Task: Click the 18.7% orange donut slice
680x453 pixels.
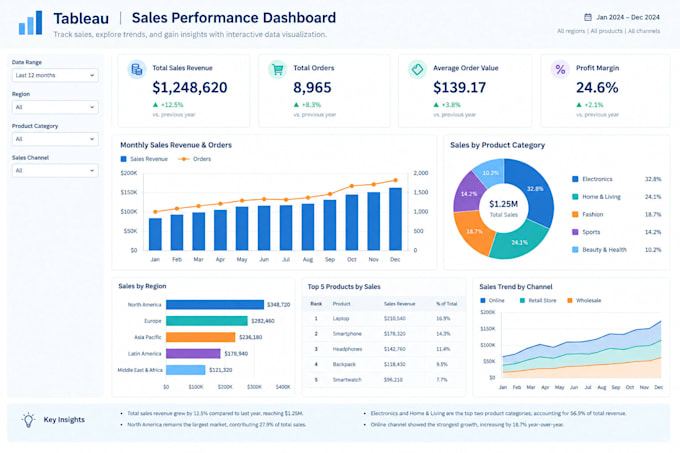Action: [x=474, y=232]
